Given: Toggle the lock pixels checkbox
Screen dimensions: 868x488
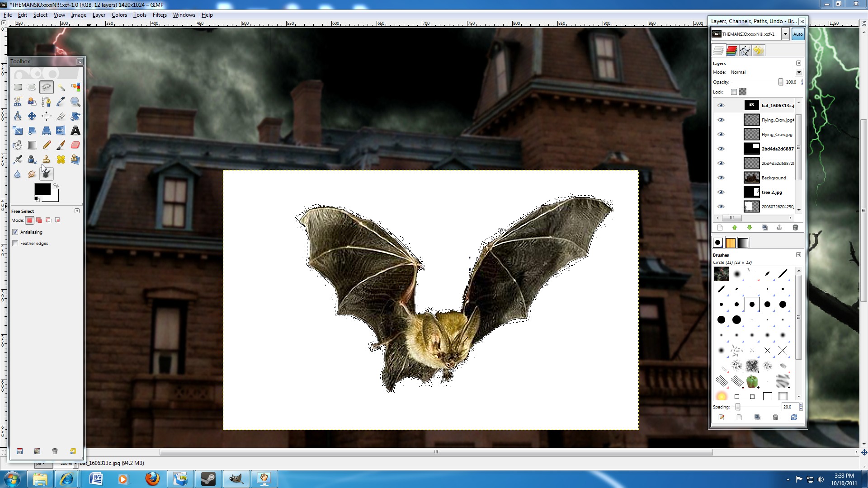Looking at the screenshot, I should pos(734,92).
